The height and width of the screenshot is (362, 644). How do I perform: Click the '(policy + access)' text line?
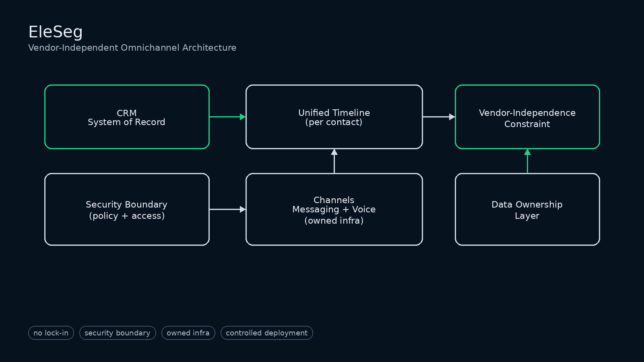tap(126, 216)
